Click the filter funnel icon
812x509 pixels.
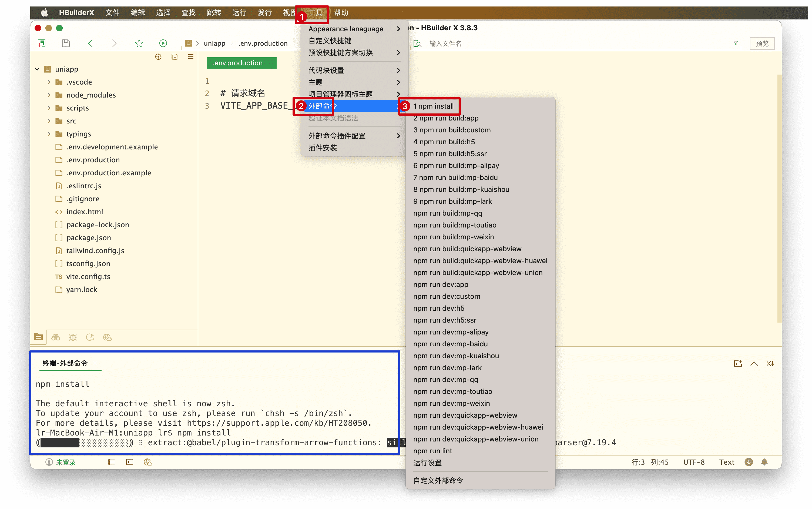[736, 43]
